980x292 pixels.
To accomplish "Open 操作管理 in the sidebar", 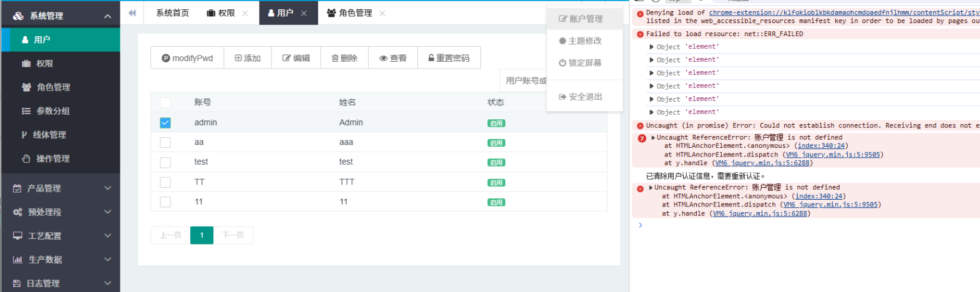I will 60,158.
